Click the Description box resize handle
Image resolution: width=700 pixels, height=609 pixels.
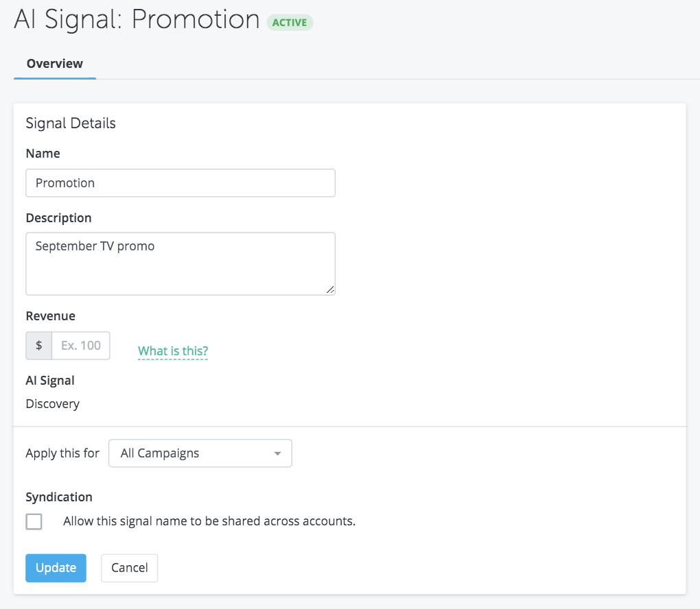330,289
